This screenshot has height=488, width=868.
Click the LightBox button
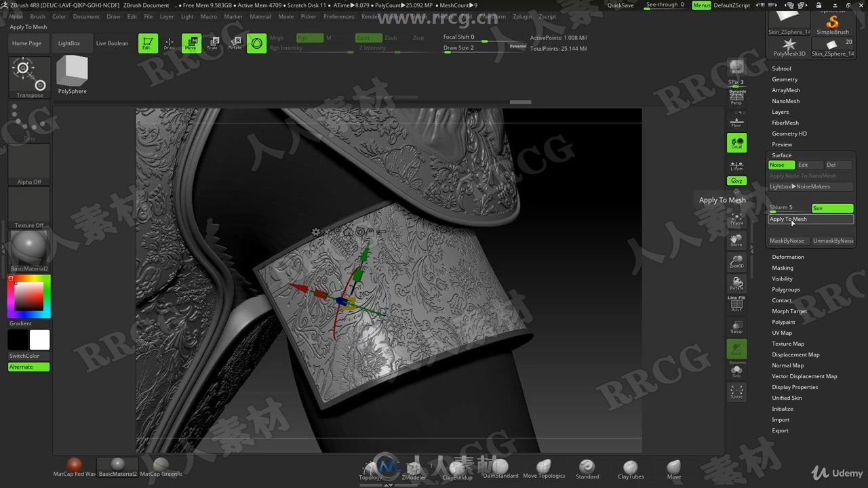[69, 43]
